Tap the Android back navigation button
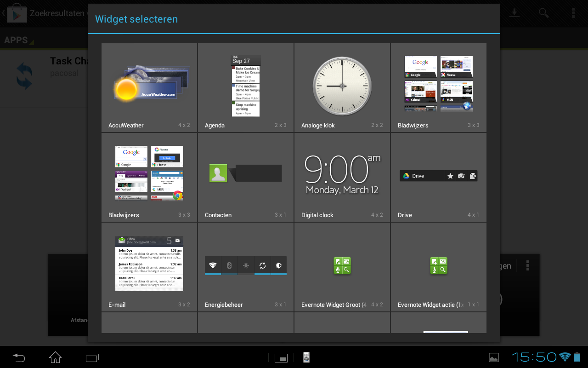 (19, 357)
